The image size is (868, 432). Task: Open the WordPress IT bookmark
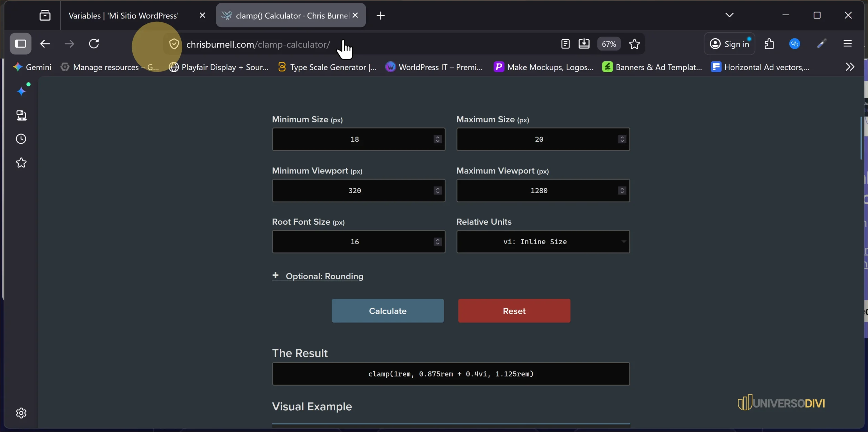click(434, 67)
